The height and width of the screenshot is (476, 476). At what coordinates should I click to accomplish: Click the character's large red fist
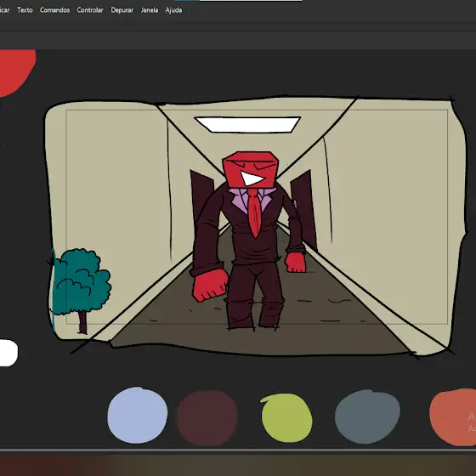210,286
